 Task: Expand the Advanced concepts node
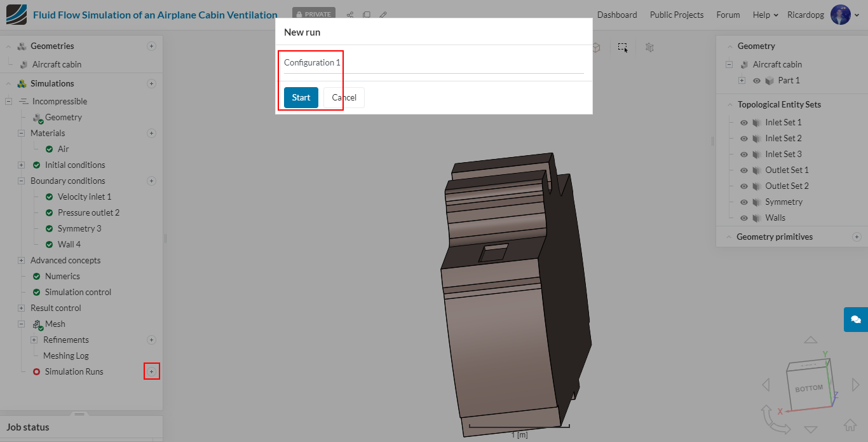pyautogui.click(x=21, y=260)
